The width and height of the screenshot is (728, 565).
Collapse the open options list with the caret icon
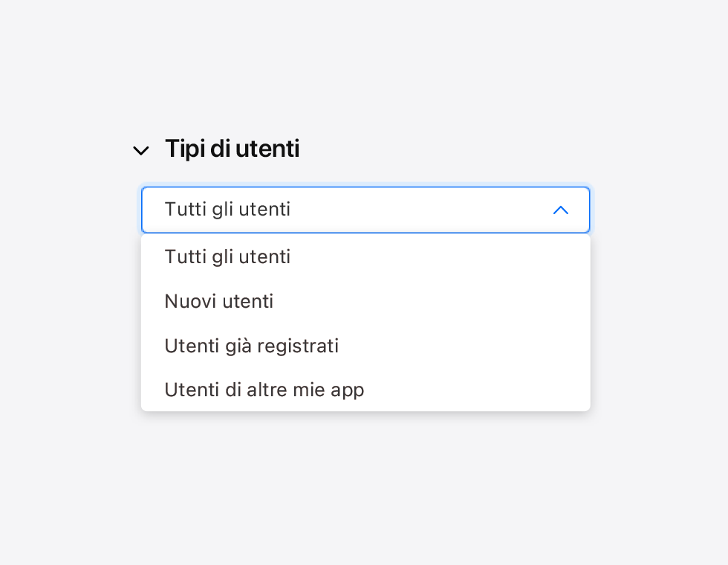click(561, 210)
